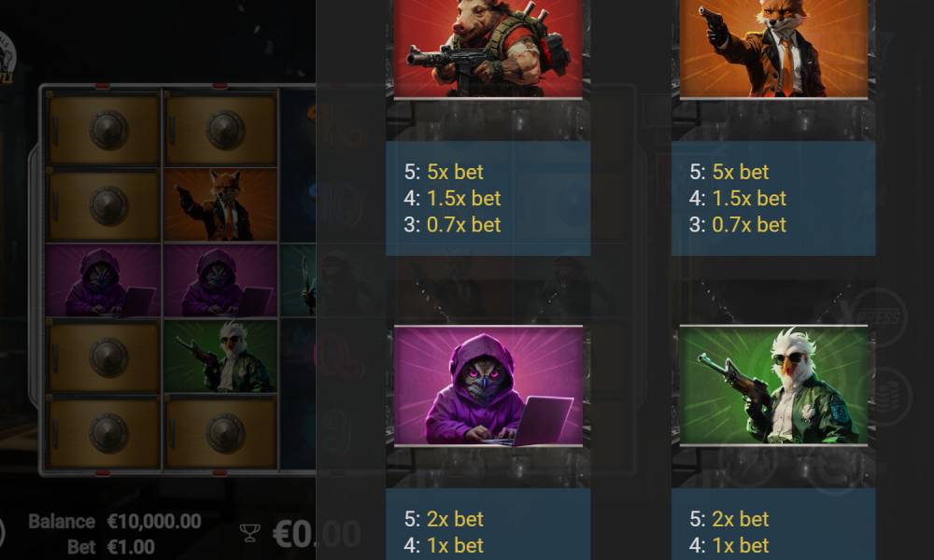Click the Bet €1.00 amount

pyautogui.click(x=111, y=547)
